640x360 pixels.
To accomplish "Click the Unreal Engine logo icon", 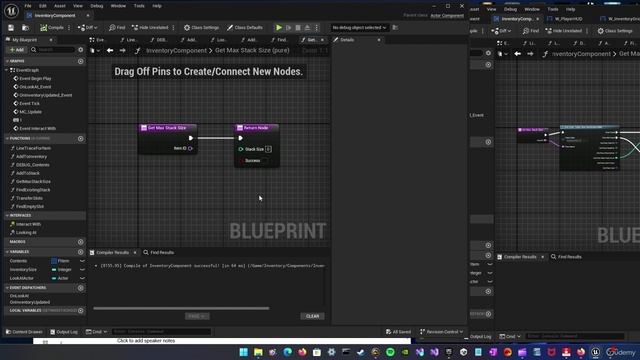I will click(11, 11).
